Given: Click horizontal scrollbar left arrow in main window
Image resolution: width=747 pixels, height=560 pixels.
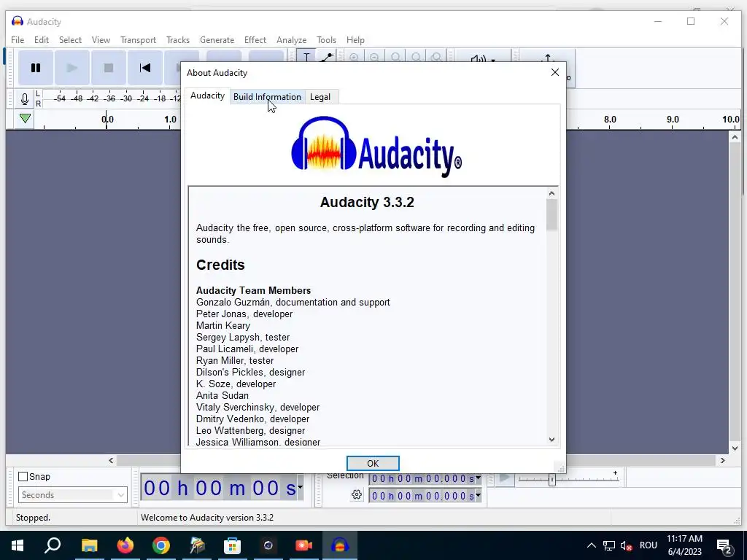Looking at the screenshot, I should [x=111, y=461].
